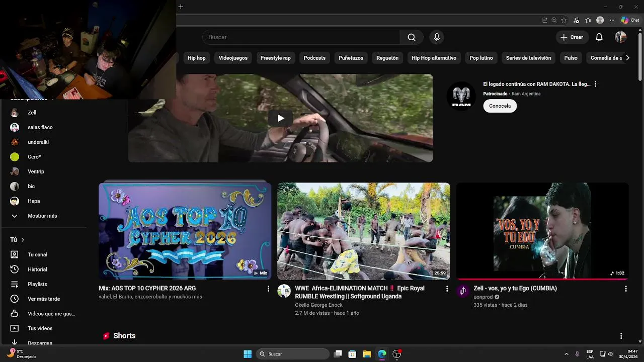The height and width of the screenshot is (362, 644).
Task: Click the YouTube Buscar search field
Action: tap(301, 37)
